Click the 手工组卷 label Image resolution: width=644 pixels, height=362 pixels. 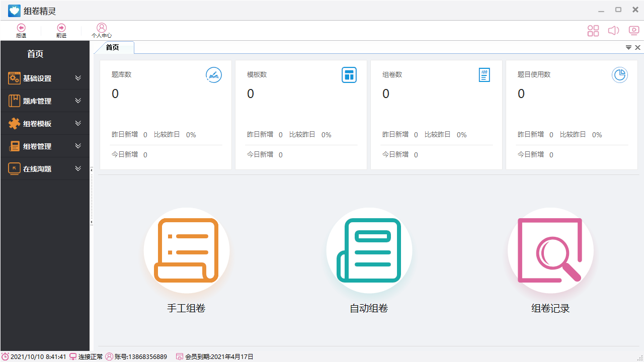[186, 309]
